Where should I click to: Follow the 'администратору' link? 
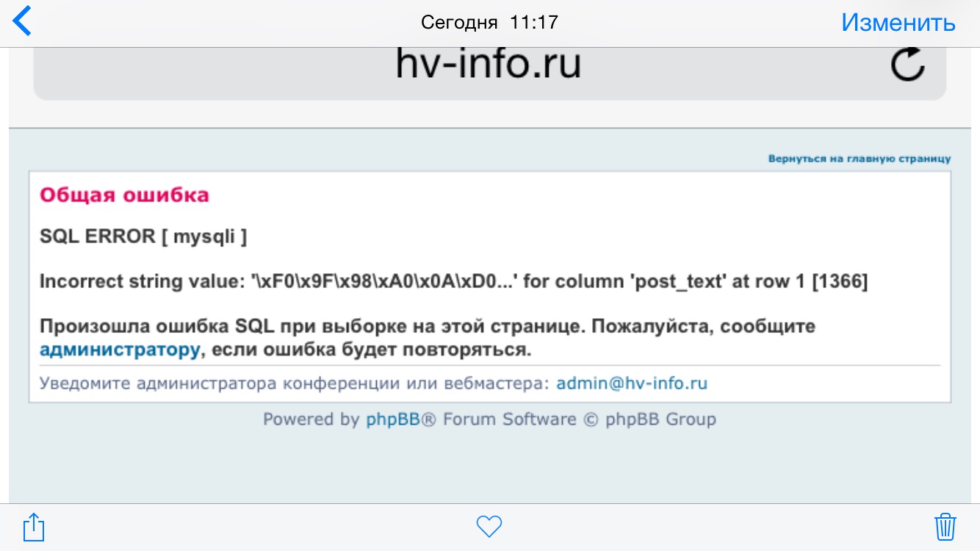click(119, 350)
